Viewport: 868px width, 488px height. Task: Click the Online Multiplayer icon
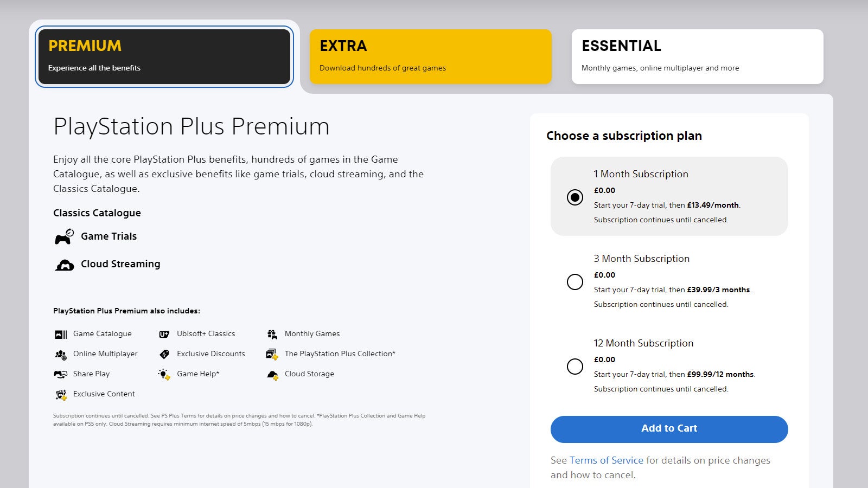[61, 354]
